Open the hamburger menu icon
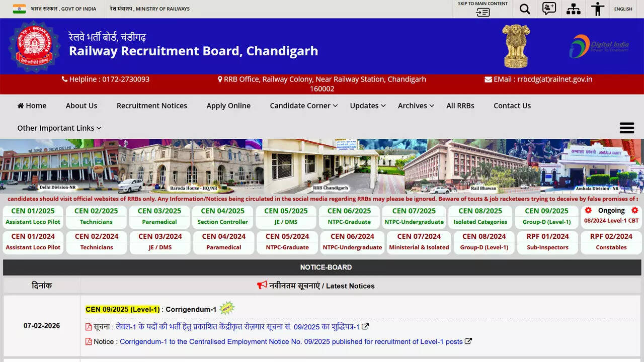 [626, 128]
